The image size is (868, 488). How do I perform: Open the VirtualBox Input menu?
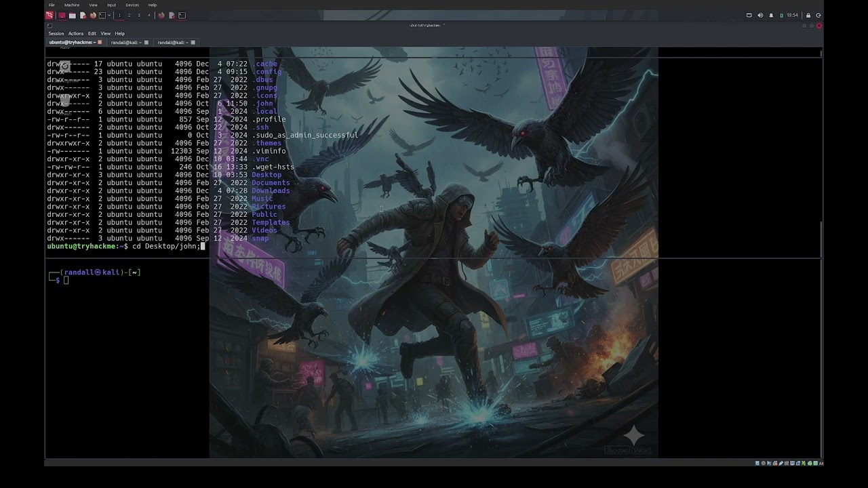pos(111,5)
